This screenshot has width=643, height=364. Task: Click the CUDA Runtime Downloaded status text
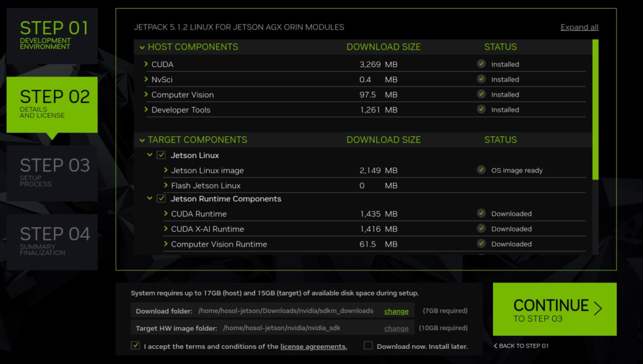click(511, 213)
